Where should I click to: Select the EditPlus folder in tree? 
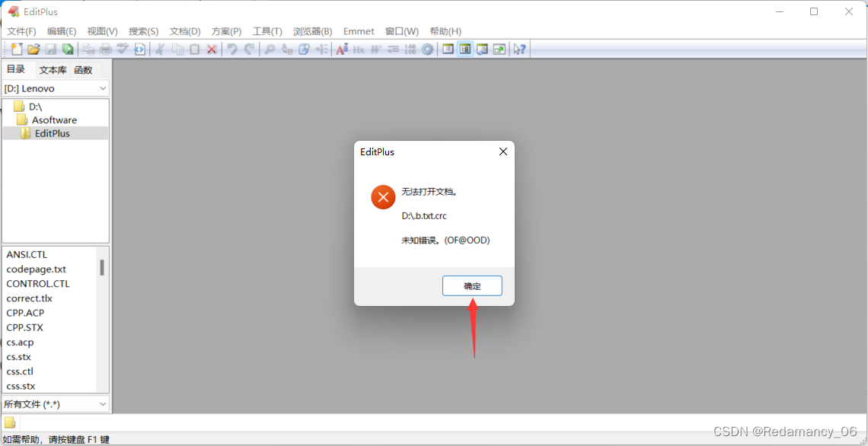pos(56,133)
